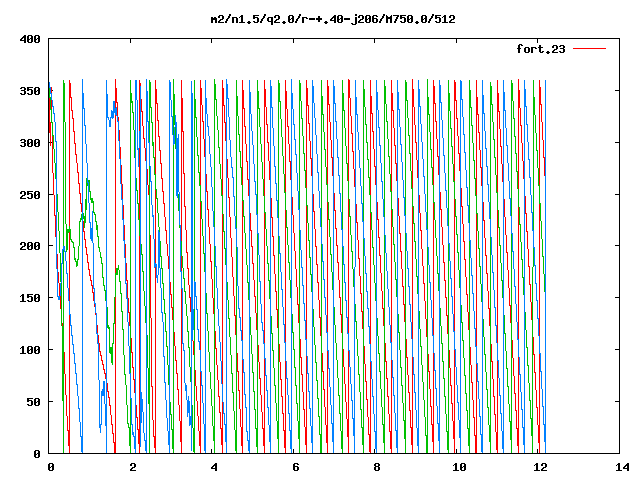Click the y-axis label 300
This screenshot has width=640, height=480.
30,143
